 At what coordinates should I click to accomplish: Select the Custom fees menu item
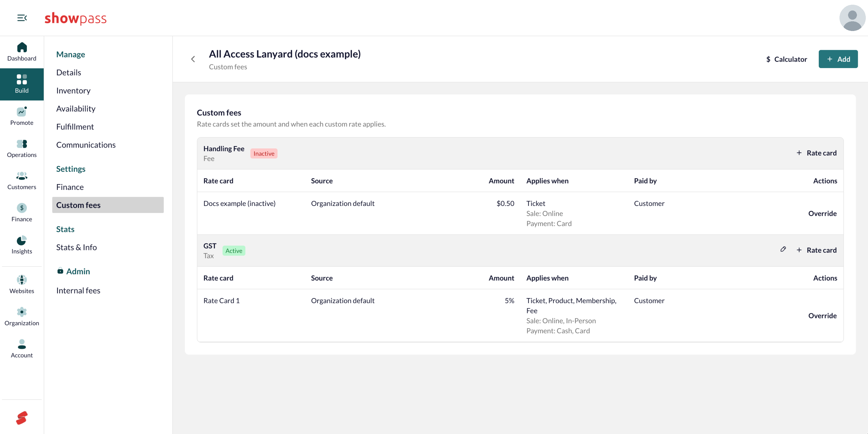(108, 205)
